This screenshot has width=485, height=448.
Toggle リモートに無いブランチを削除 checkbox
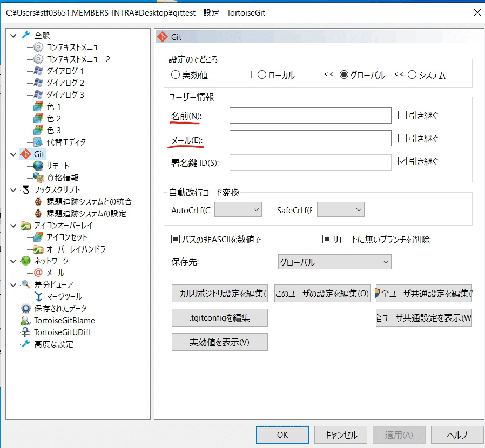pos(327,239)
